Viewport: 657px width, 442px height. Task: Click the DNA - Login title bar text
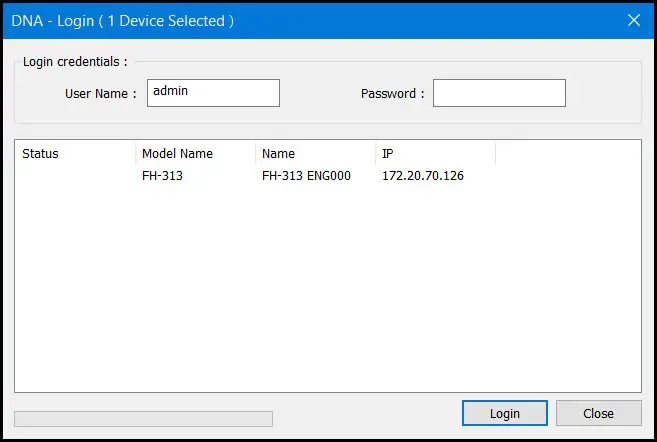[122, 19]
